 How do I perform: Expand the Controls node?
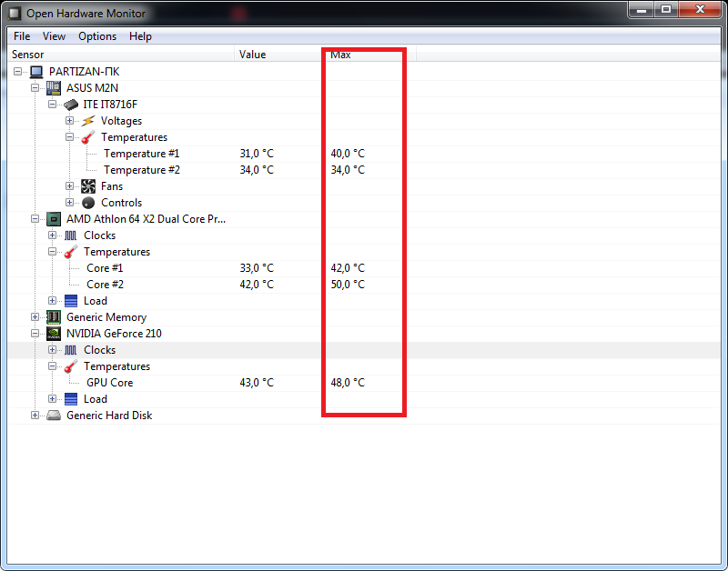pos(69,202)
